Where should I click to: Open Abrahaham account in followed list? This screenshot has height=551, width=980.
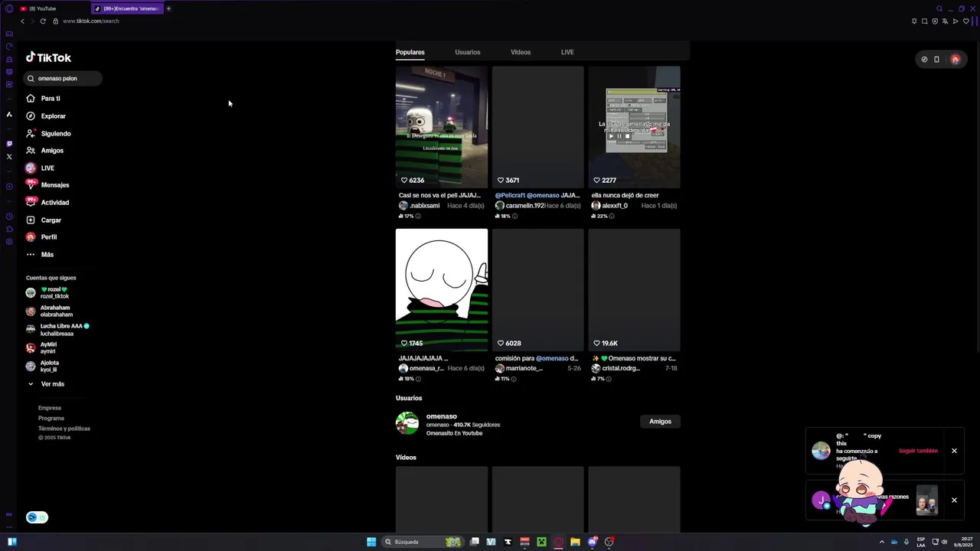(50, 311)
